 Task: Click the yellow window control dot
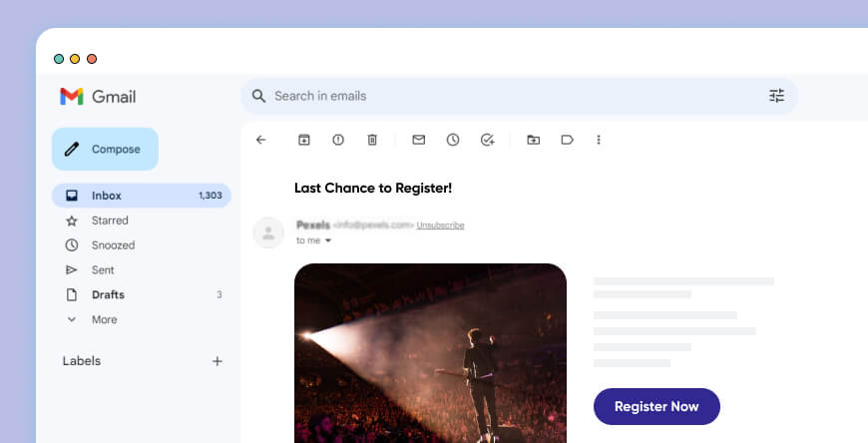point(75,59)
